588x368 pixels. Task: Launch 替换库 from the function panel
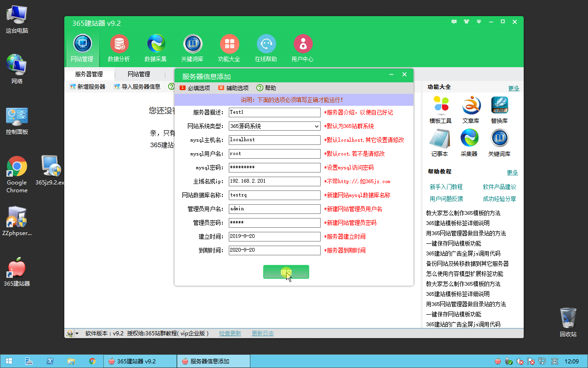coord(499,109)
